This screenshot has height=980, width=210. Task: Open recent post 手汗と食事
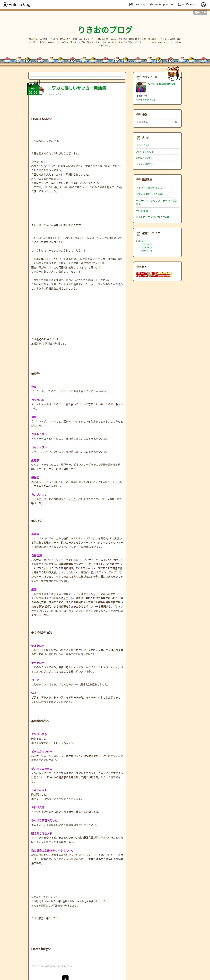click(x=142, y=211)
